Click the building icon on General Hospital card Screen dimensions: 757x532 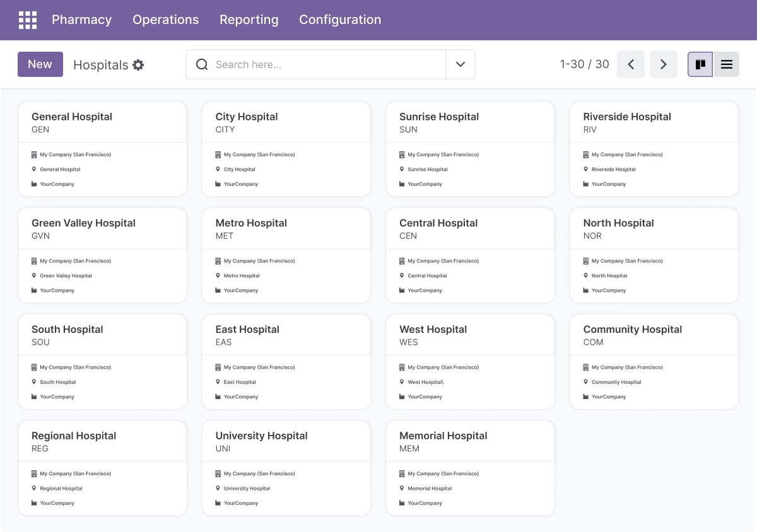[x=34, y=154]
